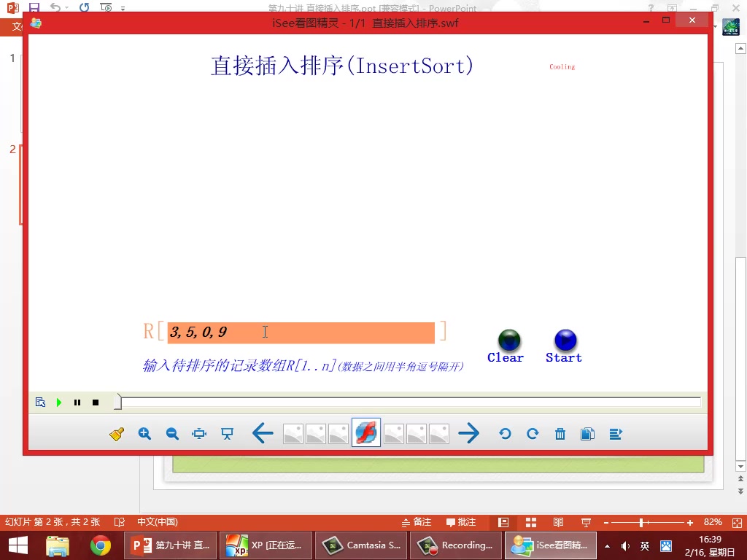747x560 pixels.
Task: Click the copy image icon in viewer toolbar
Action: click(587, 433)
